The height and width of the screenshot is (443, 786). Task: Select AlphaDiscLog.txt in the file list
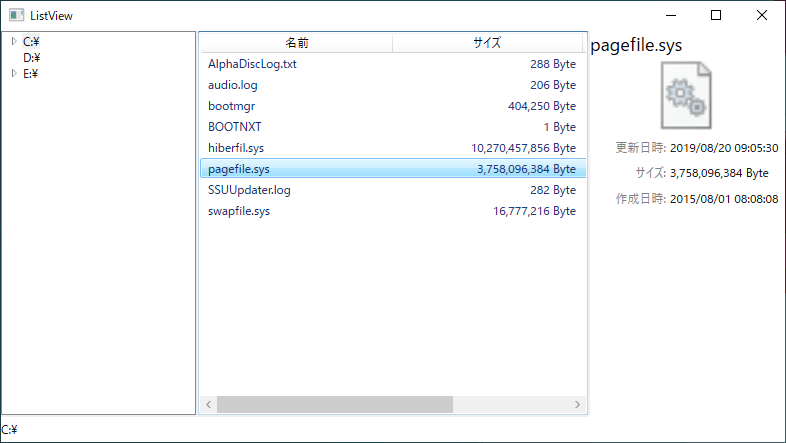393,64
